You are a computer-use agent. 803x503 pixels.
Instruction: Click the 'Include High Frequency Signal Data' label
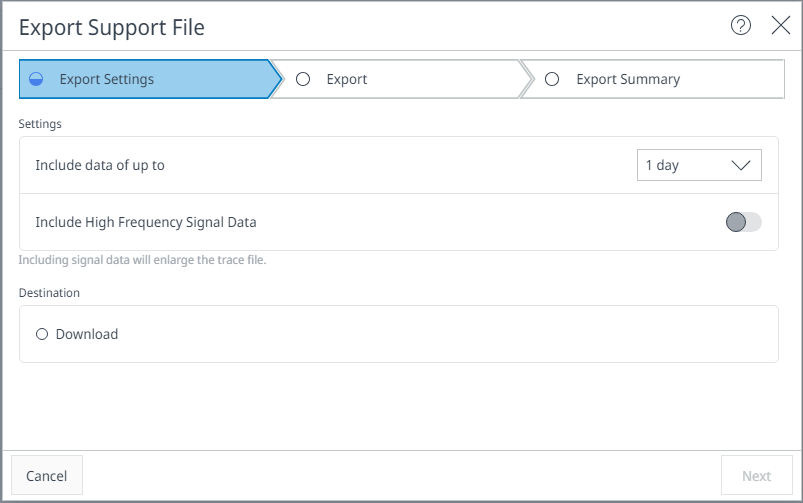[x=146, y=222]
